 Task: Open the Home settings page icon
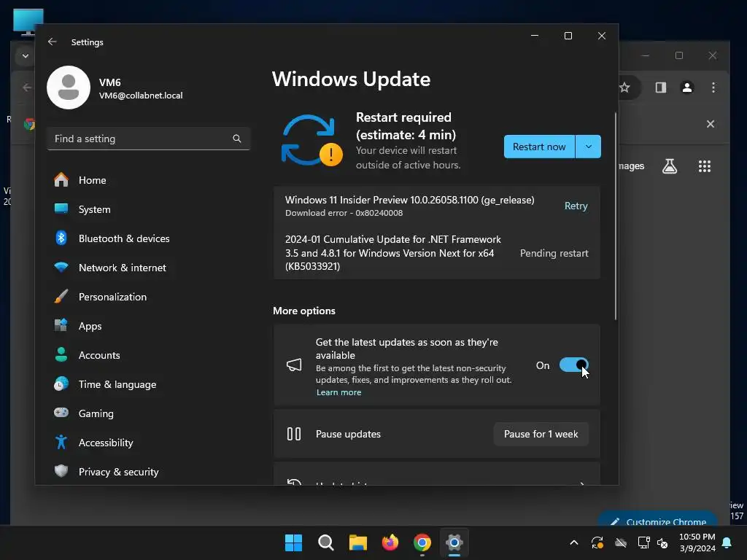61,180
